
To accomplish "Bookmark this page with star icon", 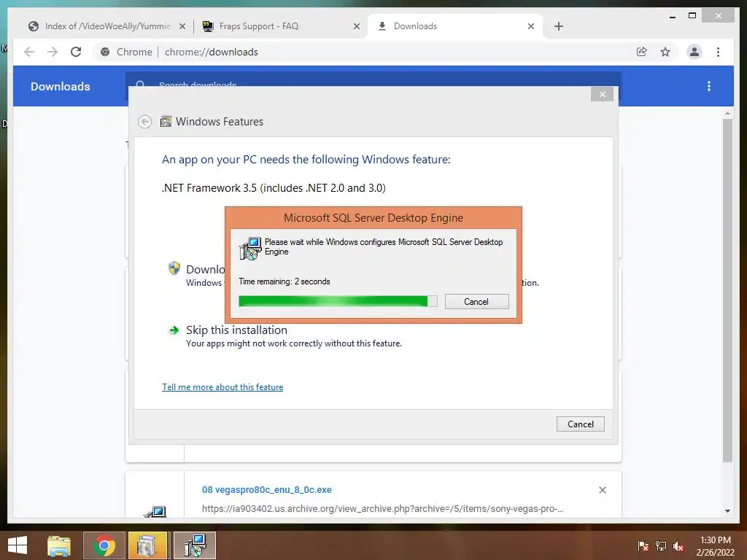I will click(665, 52).
